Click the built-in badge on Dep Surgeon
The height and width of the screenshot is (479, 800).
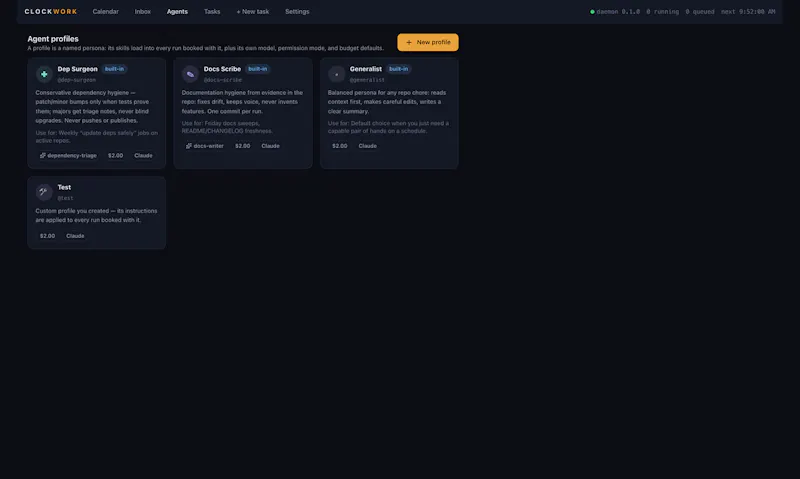tap(114, 69)
